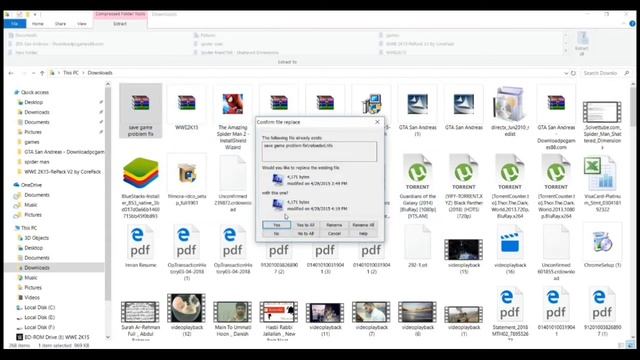Switch to large icons view in status bar
This screenshot has height=360, width=640.
[631, 345]
